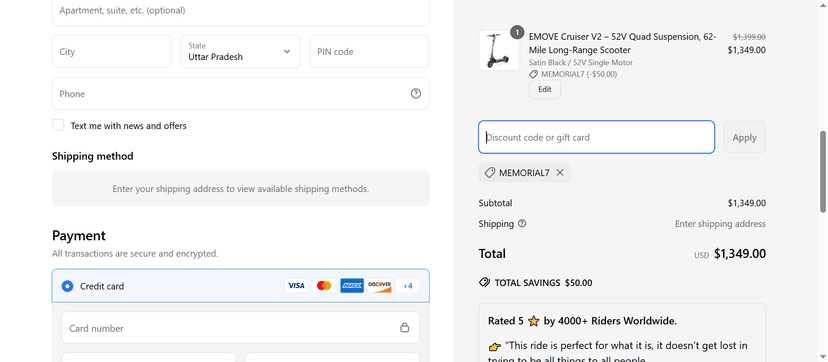Click the Subtotal $1,349.00 amount
828x362 pixels.
[x=747, y=203]
